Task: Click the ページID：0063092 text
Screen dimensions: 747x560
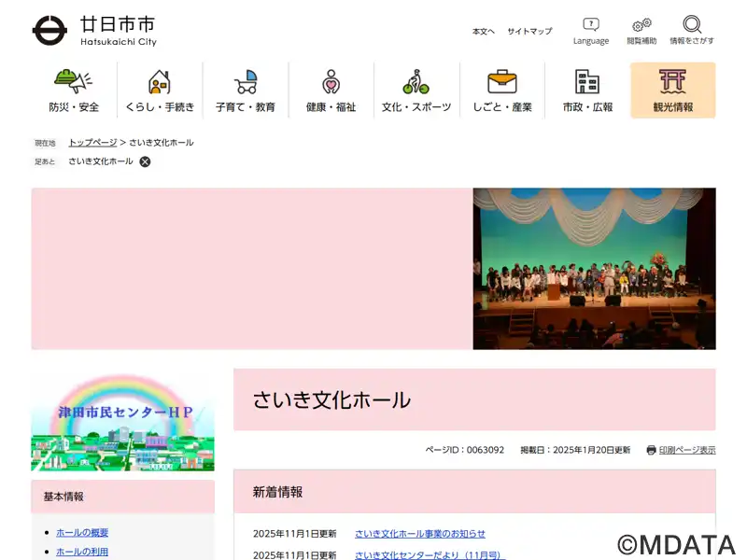Action: (464, 450)
